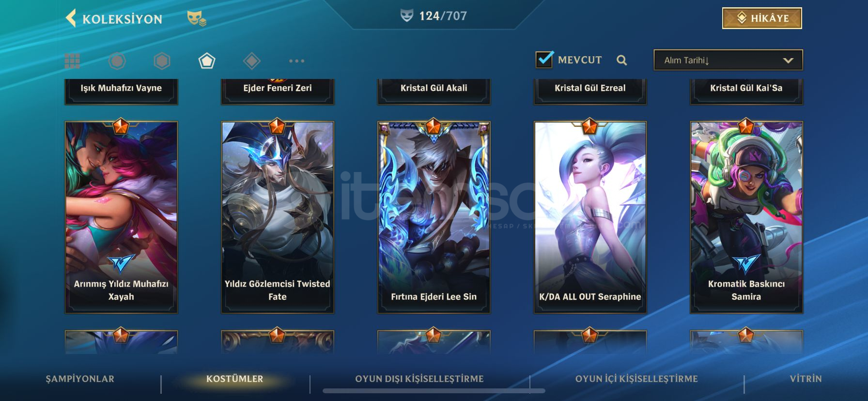
Task: Click the Hikâye button
Action: coord(762,18)
